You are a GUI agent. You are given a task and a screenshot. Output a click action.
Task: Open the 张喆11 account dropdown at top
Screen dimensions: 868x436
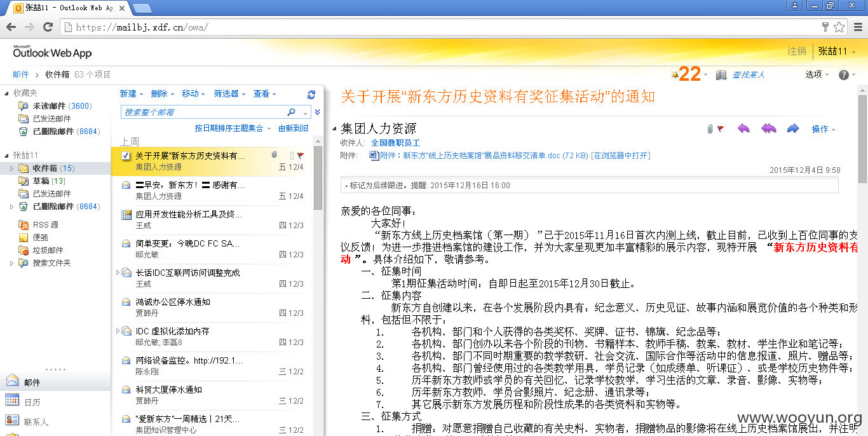point(837,51)
